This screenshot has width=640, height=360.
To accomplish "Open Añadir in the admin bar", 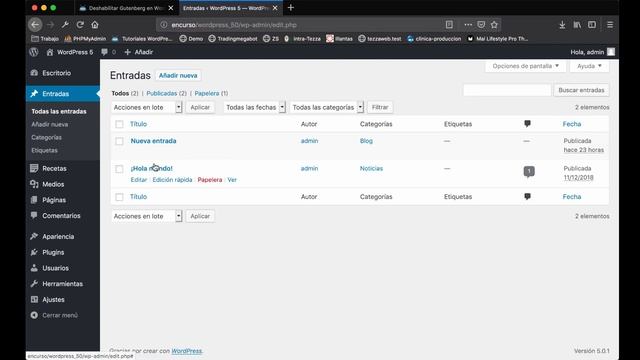I will [139, 52].
